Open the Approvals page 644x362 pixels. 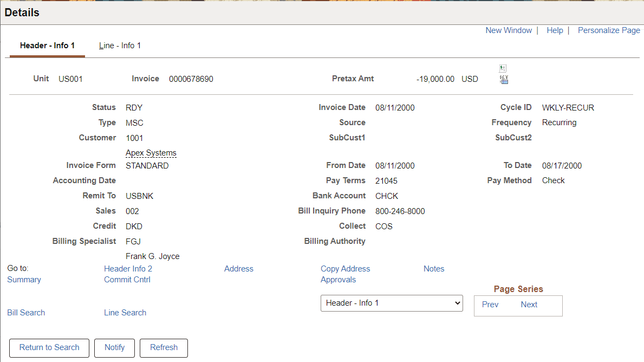(x=338, y=279)
